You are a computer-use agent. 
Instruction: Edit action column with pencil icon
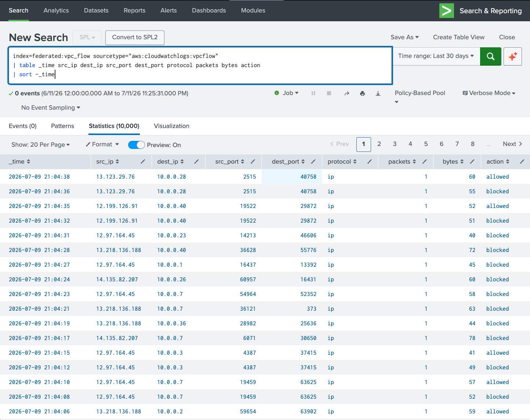click(522, 161)
